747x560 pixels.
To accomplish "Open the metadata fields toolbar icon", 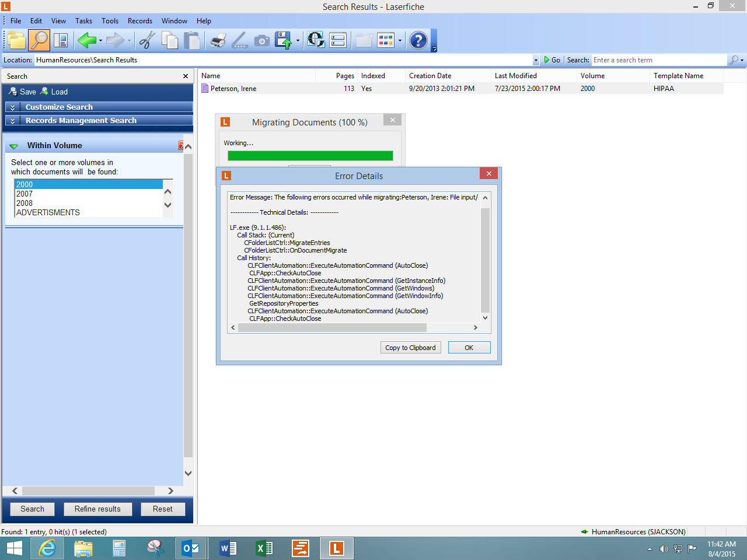I will click(338, 40).
